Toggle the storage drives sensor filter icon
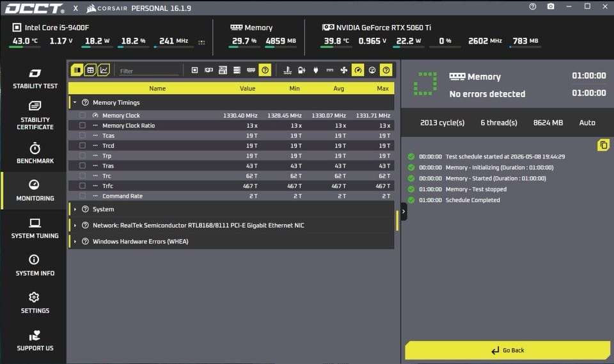 click(x=237, y=70)
